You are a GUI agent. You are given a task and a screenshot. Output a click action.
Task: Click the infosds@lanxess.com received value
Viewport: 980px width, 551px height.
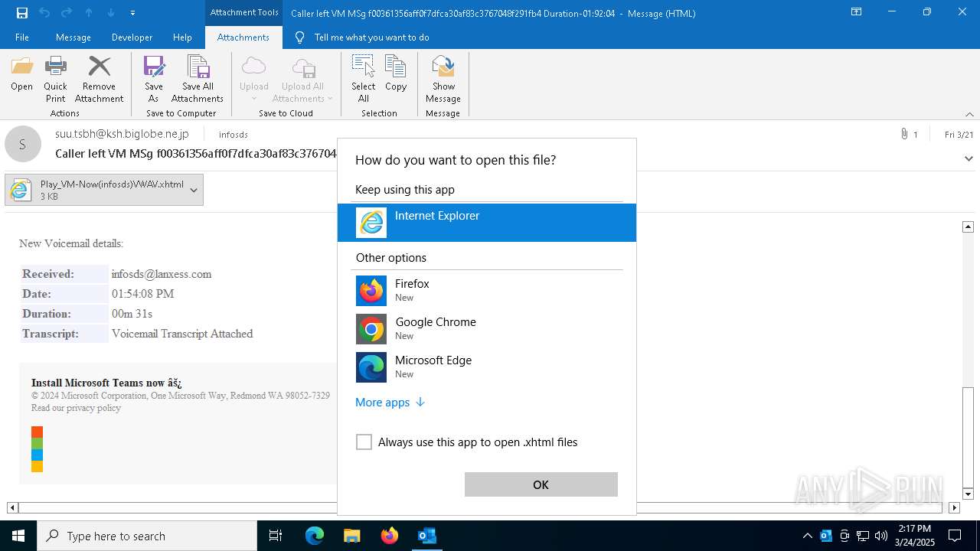coord(162,274)
